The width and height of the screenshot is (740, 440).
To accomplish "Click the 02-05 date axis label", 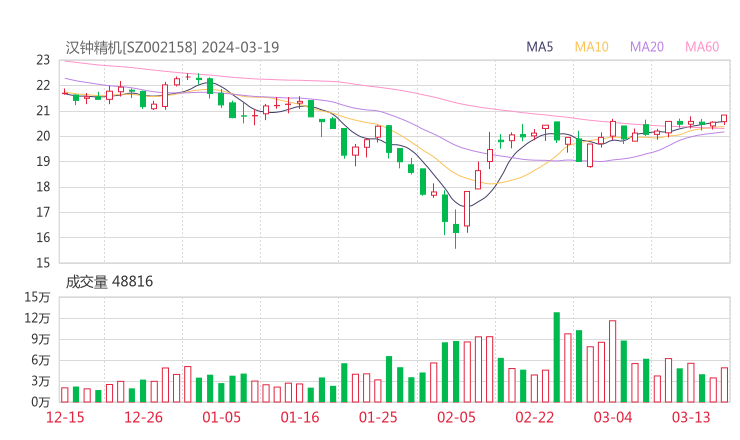I will 456,417.
